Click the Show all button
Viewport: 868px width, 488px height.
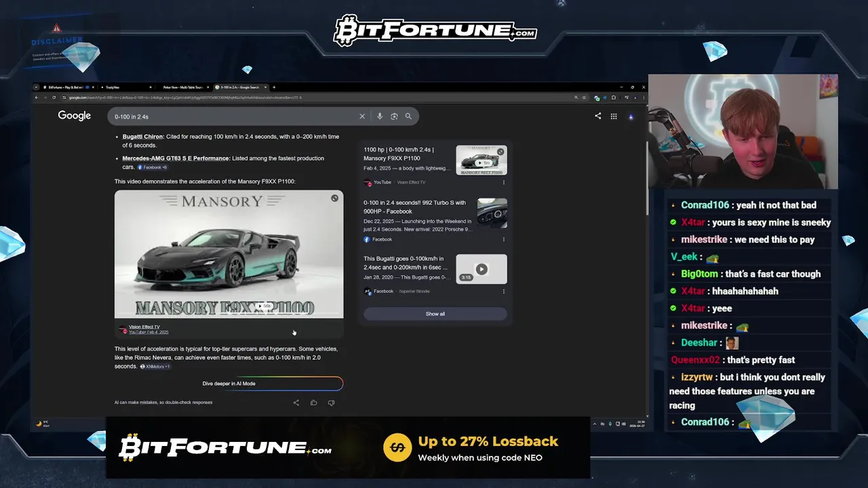click(435, 314)
